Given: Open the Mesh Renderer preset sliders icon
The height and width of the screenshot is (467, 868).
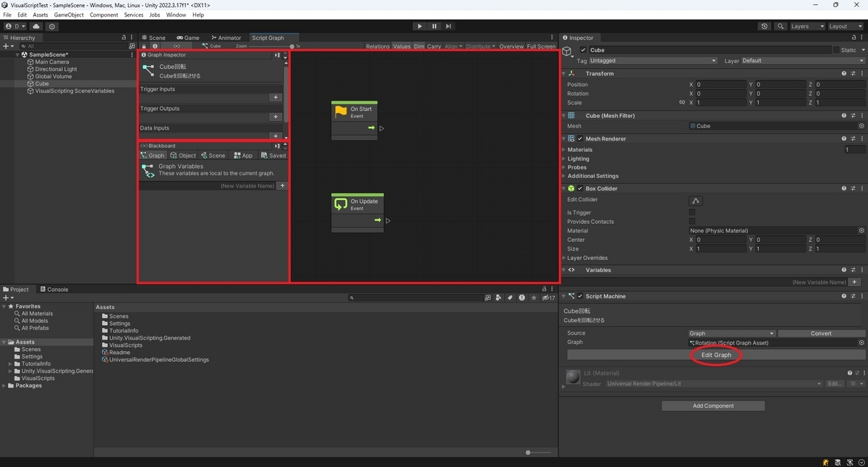Looking at the screenshot, I should pos(853,138).
